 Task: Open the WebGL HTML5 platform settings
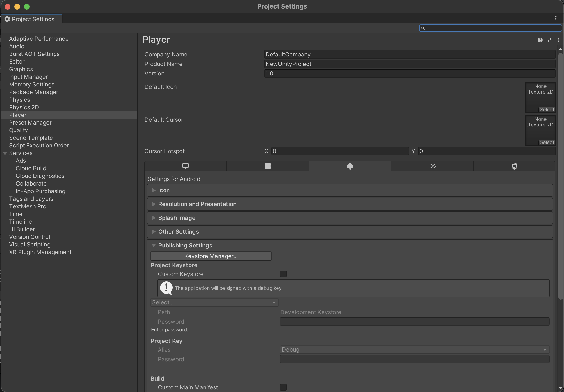pos(514,166)
